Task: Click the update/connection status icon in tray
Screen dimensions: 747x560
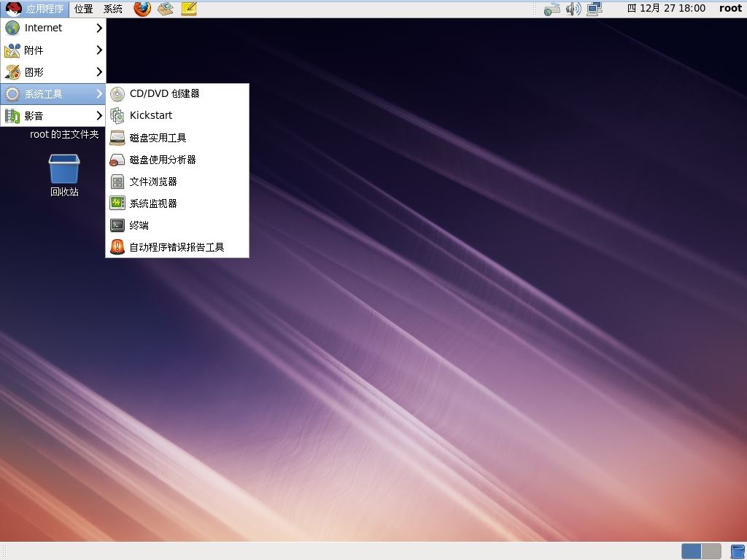Action: (551, 9)
